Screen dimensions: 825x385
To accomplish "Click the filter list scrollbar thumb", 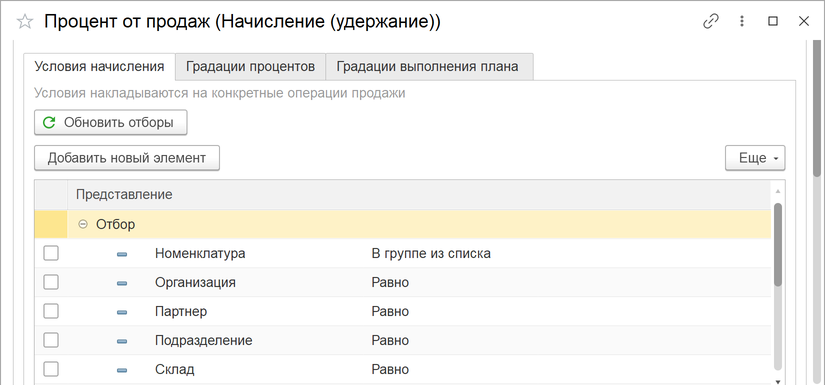I will pos(778,245).
